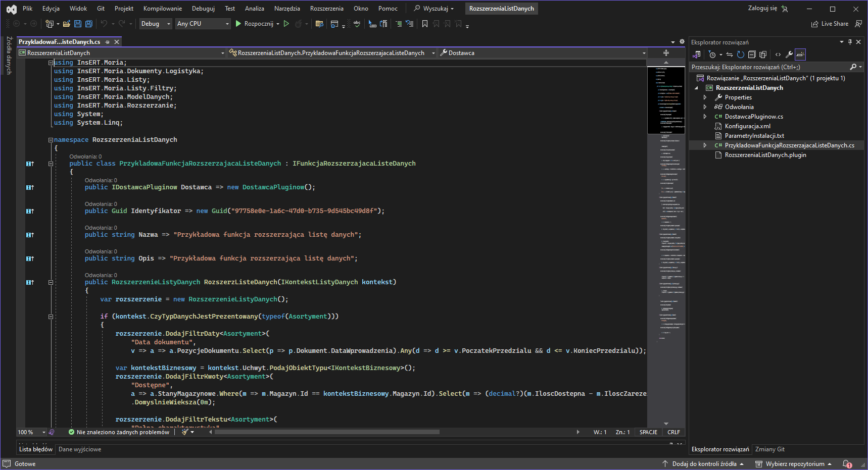The width and height of the screenshot is (868, 470).
Task: Click the Open File folder icon
Action: [67, 24]
